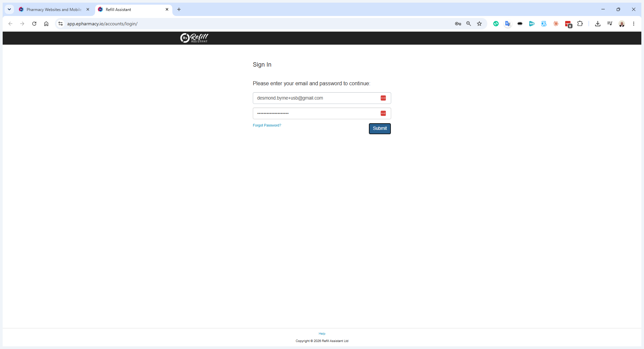Open the Forgot Password? link

[267, 125]
